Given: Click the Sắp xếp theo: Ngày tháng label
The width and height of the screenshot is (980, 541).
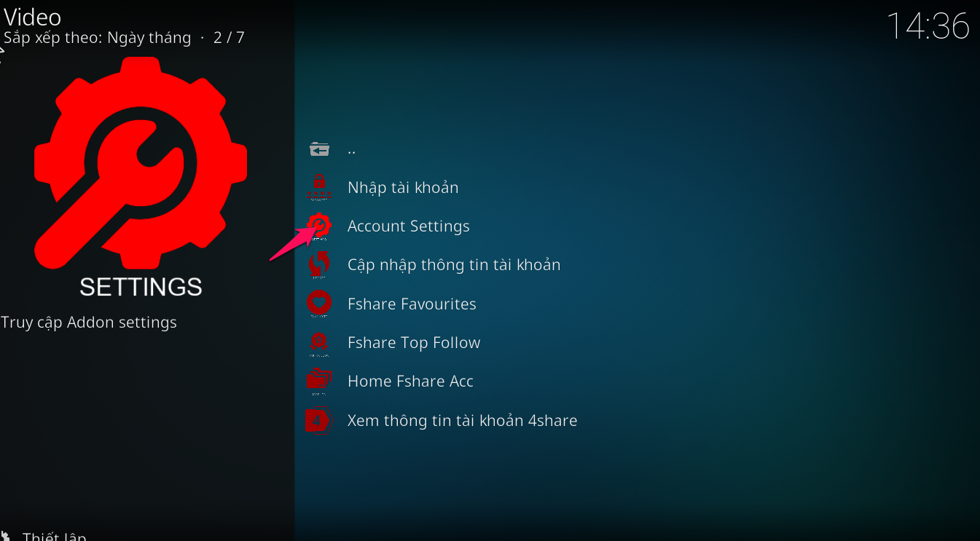Looking at the screenshot, I should coord(97,38).
